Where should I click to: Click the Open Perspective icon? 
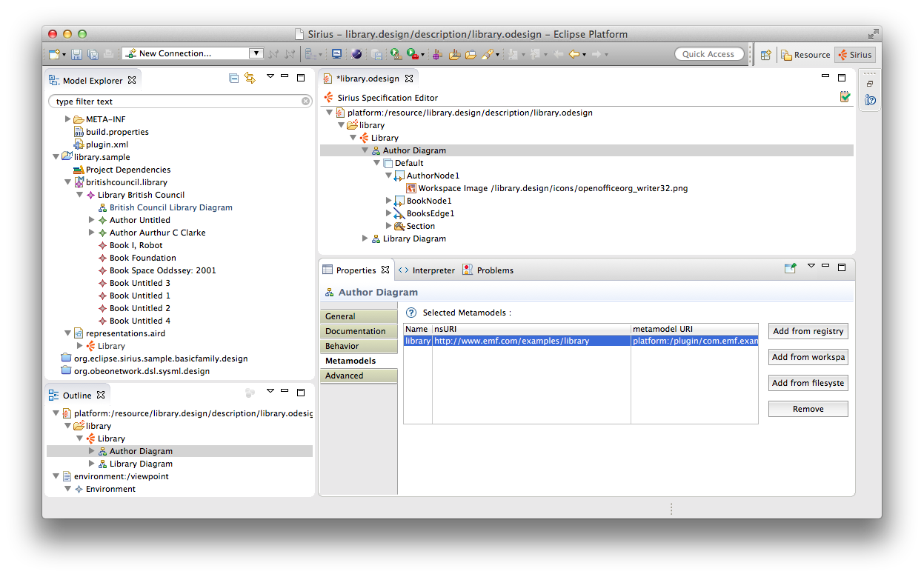(x=766, y=55)
